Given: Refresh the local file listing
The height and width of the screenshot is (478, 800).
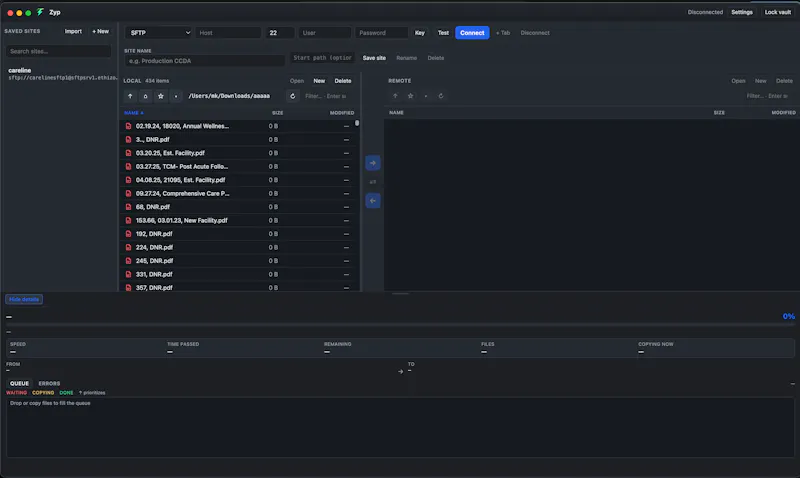Looking at the screenshot, I should pos(293,96).
